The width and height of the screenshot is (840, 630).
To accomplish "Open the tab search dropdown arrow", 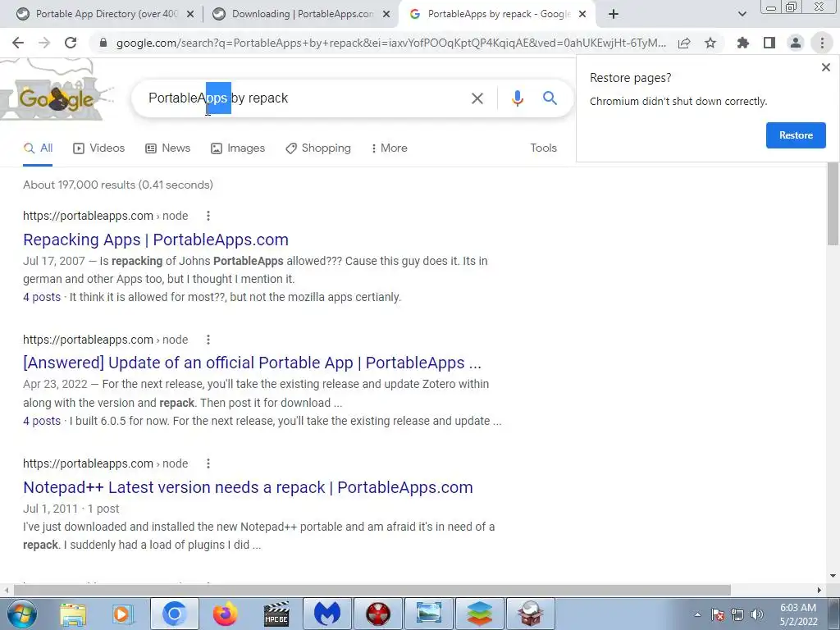I will [742, 15].
